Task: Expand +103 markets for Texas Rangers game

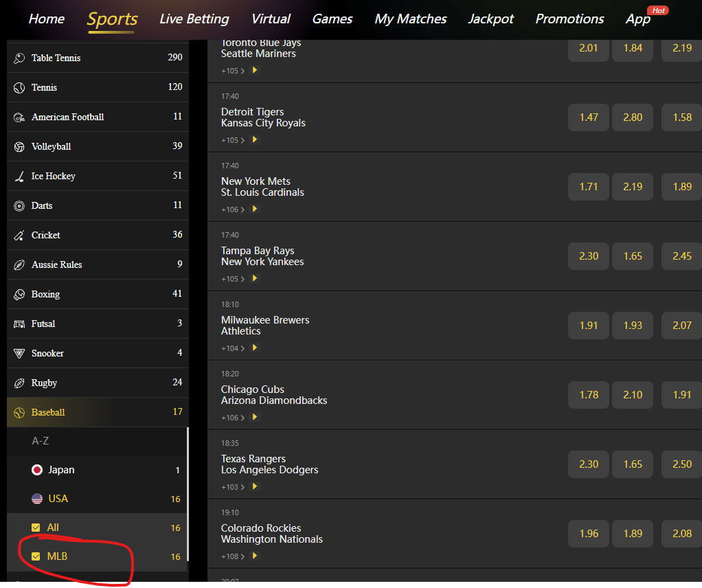Action: (x=233, y=487)
